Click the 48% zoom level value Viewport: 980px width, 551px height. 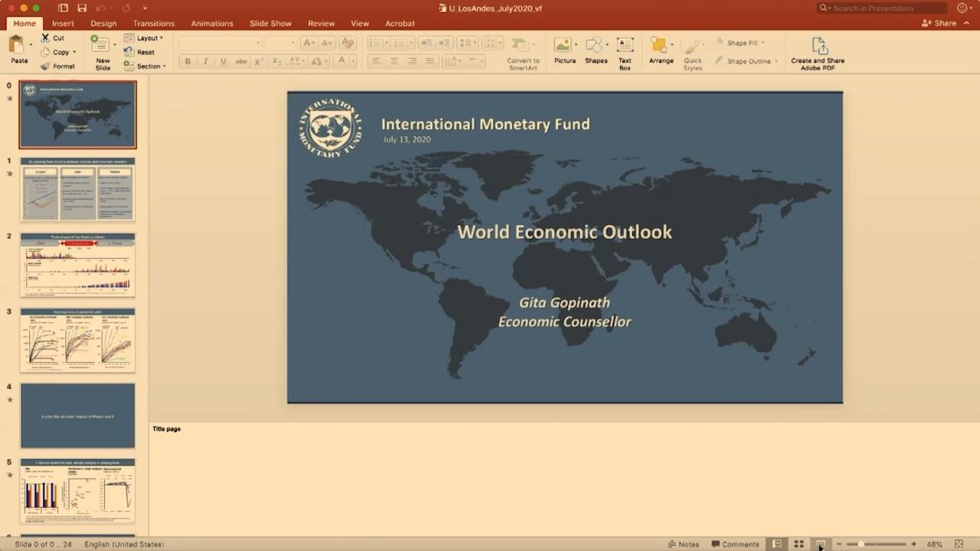(935, 544)
